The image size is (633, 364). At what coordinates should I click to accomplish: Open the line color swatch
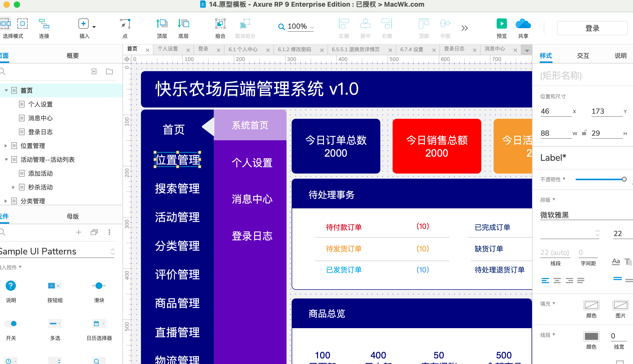pos(591,336)
